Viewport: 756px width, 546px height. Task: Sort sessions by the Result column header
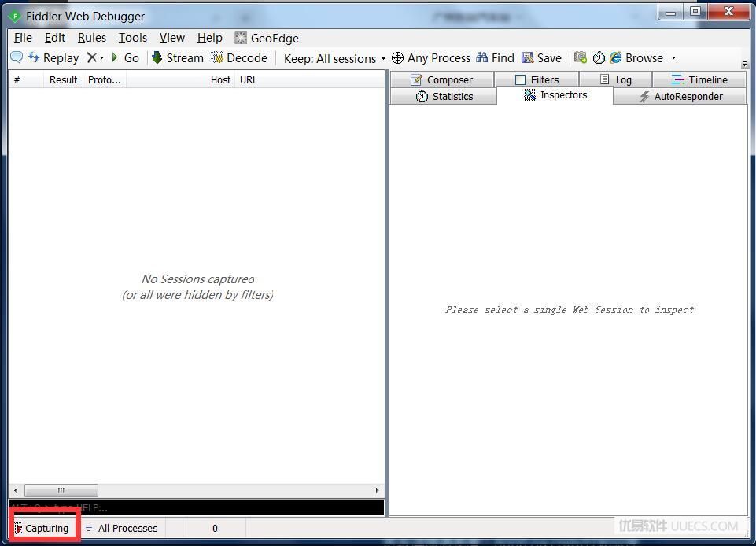tap(63, 80)
